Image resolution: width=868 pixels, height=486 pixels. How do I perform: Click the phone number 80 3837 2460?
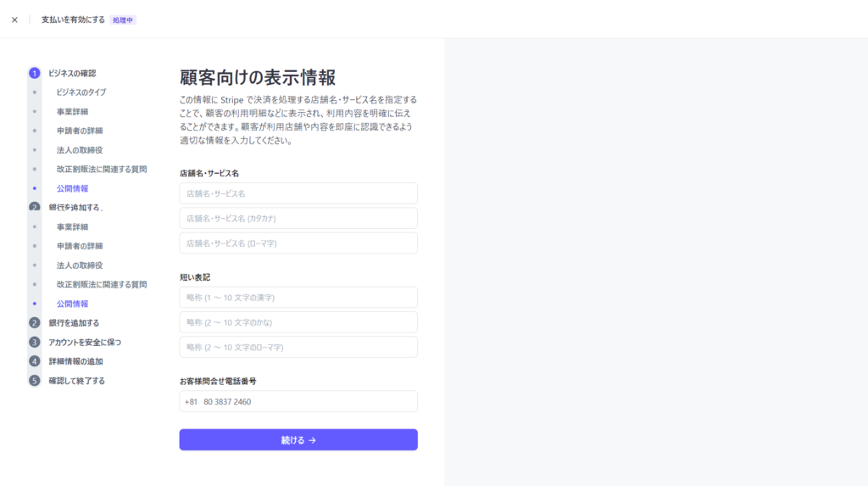227,402
